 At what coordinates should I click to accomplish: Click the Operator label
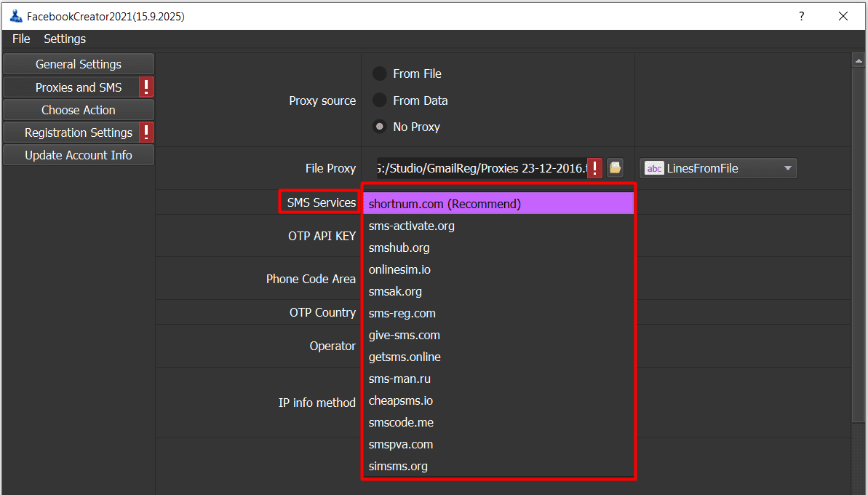[333, 346]
